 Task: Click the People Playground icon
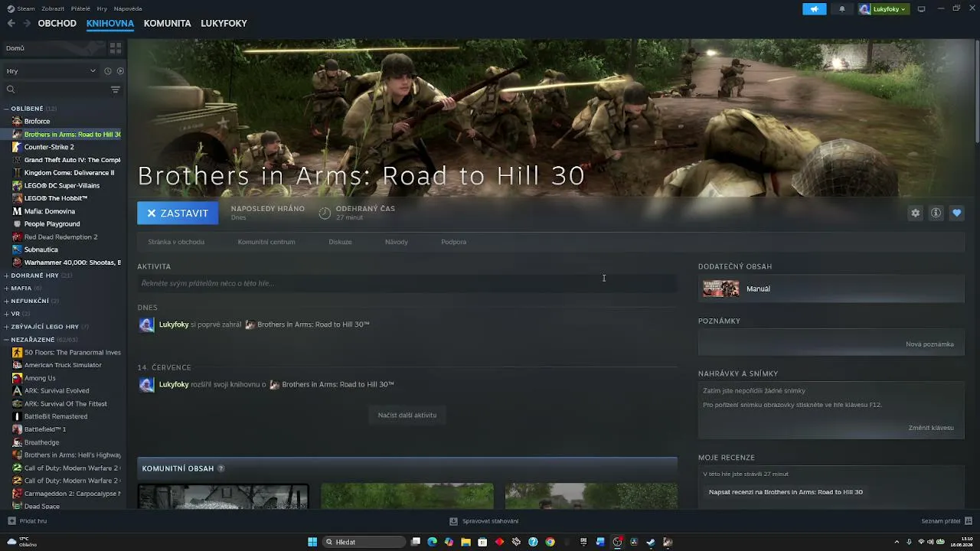(x=17, y=224)
